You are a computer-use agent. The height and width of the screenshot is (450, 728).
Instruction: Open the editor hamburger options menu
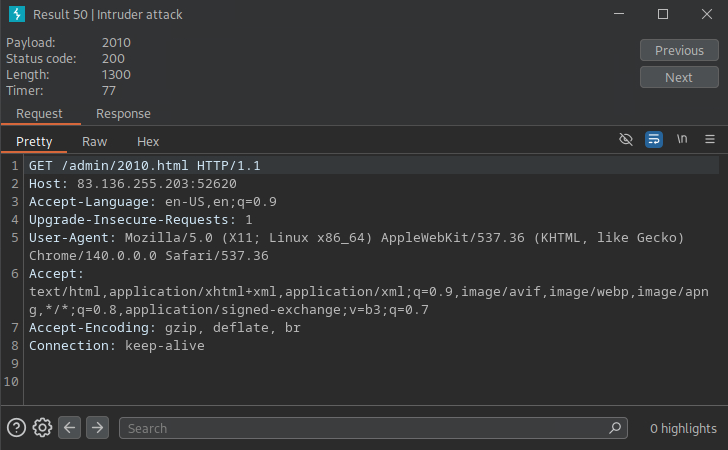[710, 140]
